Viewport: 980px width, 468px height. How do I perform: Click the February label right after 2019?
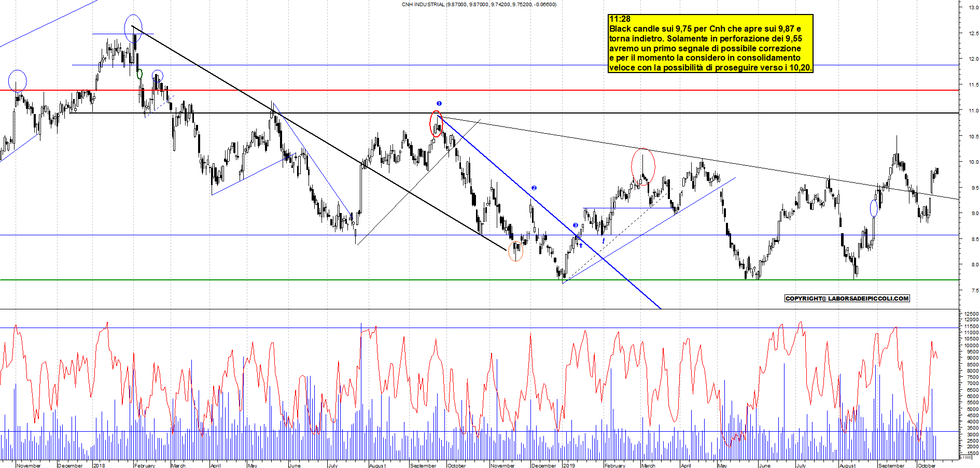615,465
